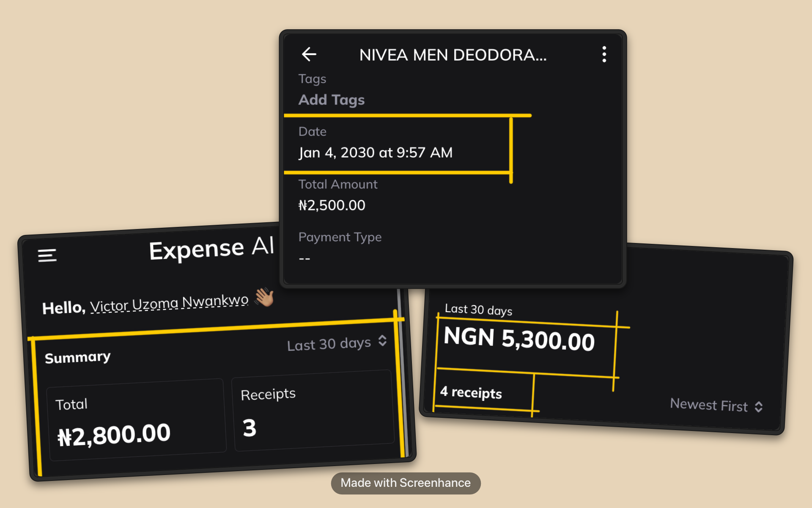Click the Summary heading

click(78, 358)
